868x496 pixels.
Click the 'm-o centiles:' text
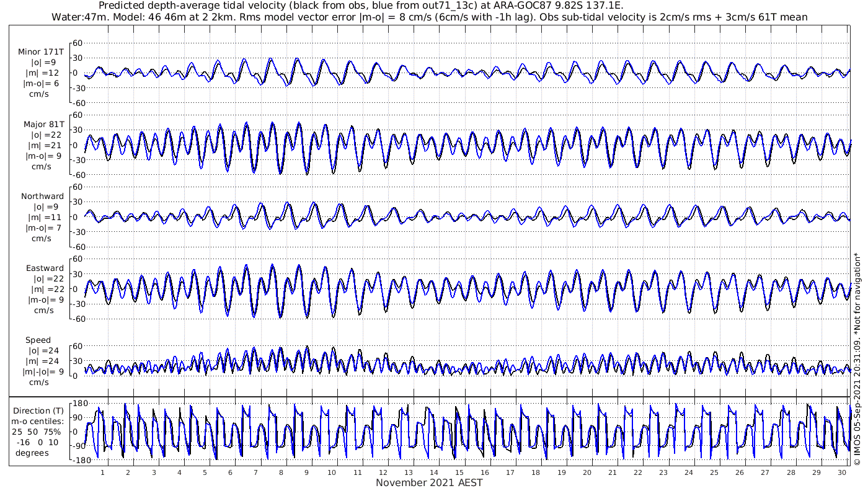tap(38, 421)
